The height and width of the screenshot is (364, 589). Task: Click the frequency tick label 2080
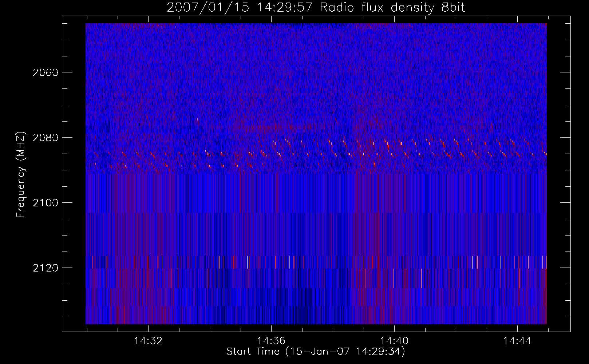[x=46, y=138]
